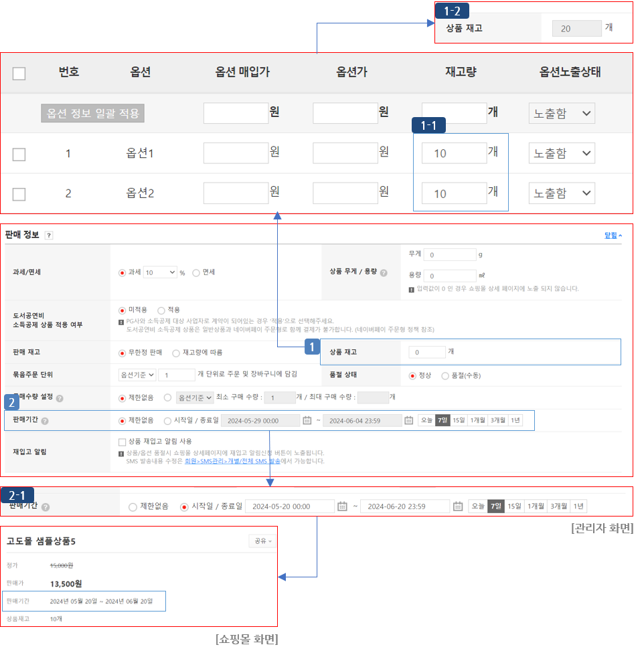This screenshot has width=644, height=653.
Task: Click help icon next to 구매수량 설정
Action: coord(60,399)
